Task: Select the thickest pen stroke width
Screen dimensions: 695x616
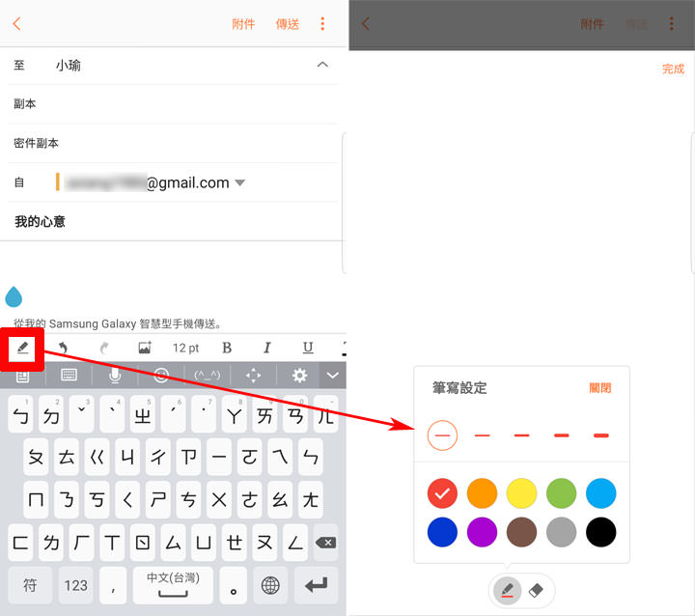Action: (x=601, y=435)
